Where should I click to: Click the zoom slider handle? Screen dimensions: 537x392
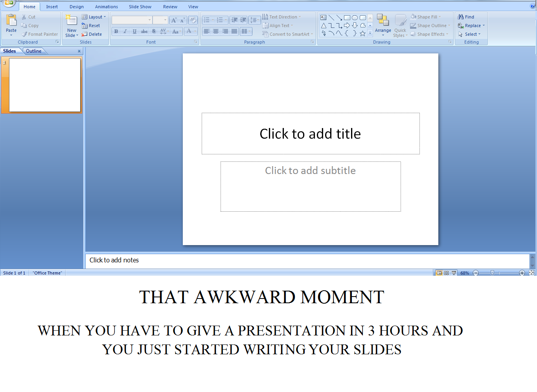coord(493,272)
